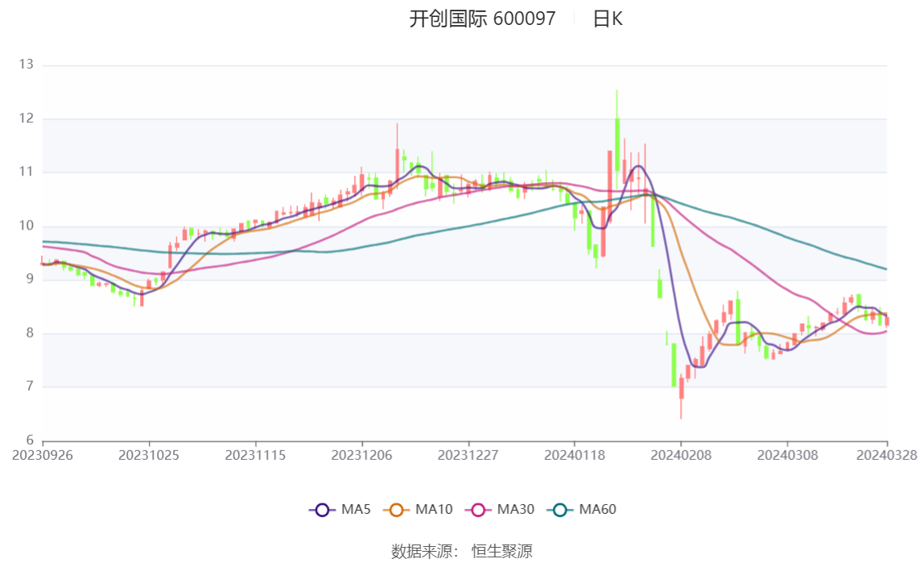Toggle the MA60 legend series
The height and width of the screenshot is (563, 924).
click(x=582, y=509)
